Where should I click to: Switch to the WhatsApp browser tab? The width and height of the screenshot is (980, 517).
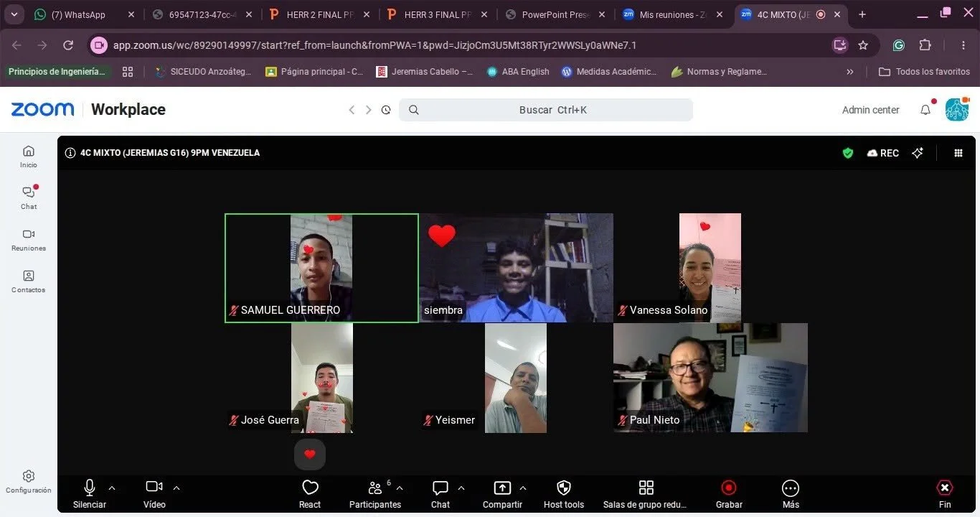click(84, 14)
